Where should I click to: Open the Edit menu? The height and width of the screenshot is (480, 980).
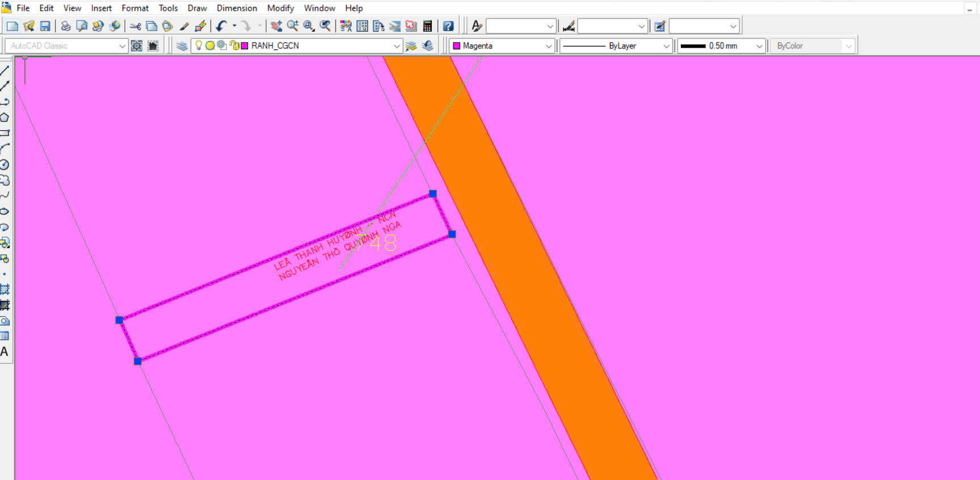(47, 8)
